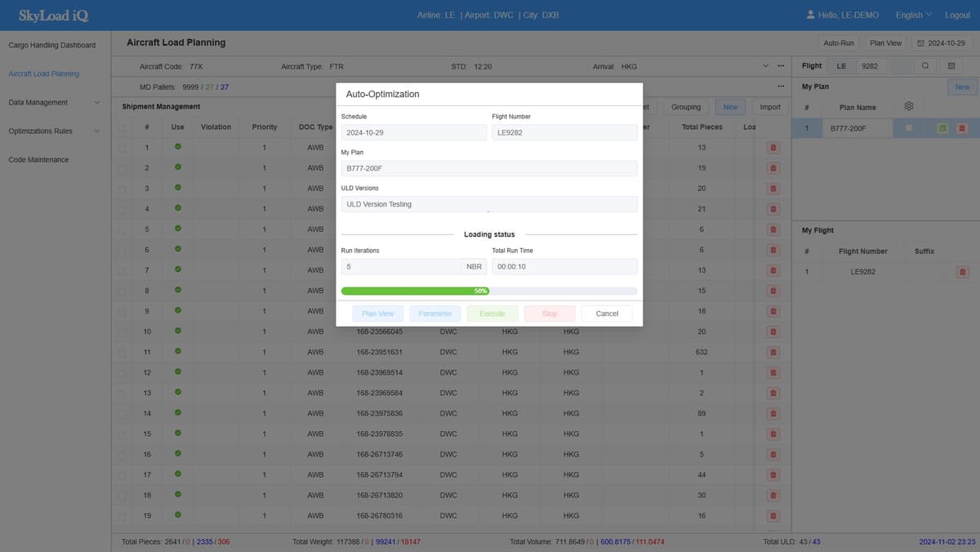This screenshot has width=980, height=552.
Task: Delete plan B777-200F with its red trash icon
Action: 961,128
